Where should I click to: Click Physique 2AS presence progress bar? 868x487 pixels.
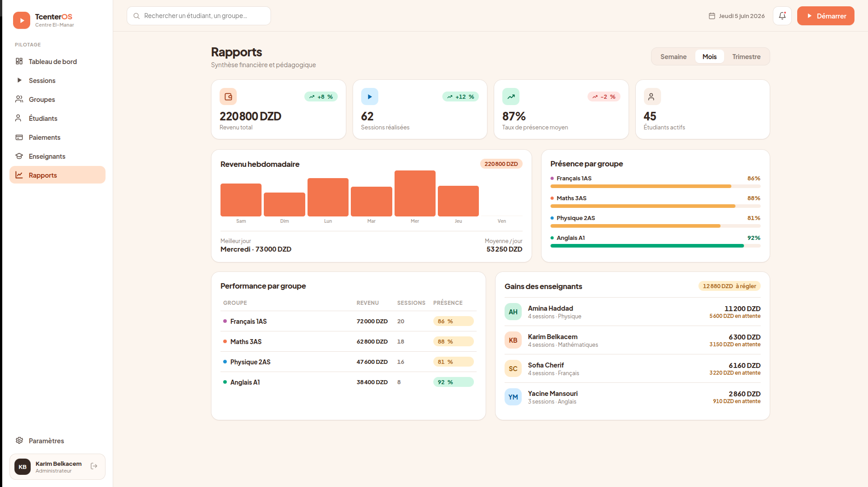(655, 226)
